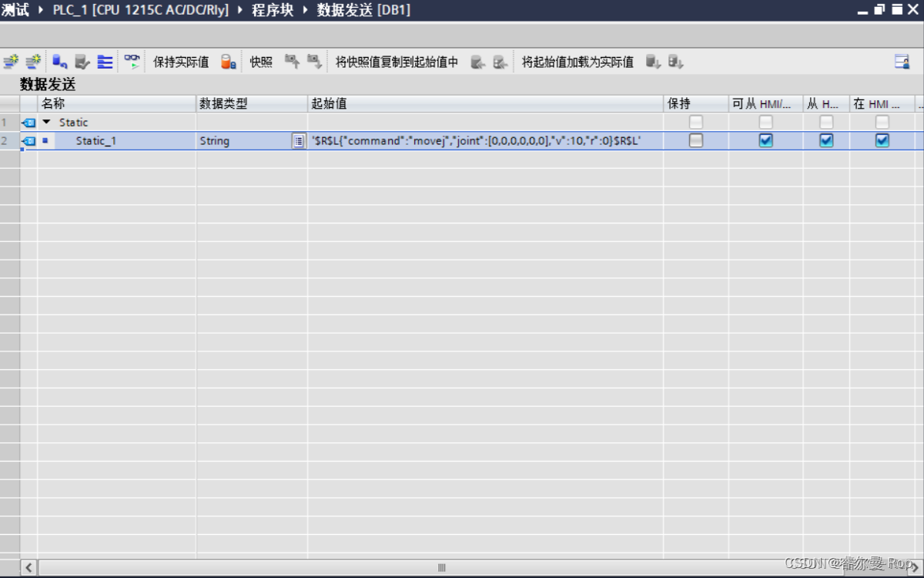Click the panel layout icon at toolbar right end
The image size is (924, 578).
point(902,62)
